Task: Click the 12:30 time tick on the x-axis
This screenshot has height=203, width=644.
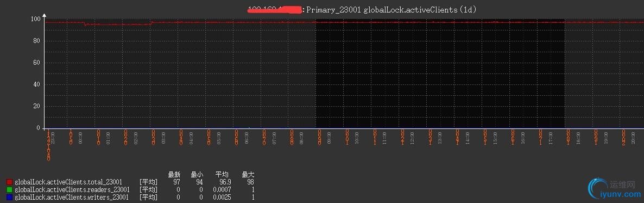Action: (x=412, y=138)
